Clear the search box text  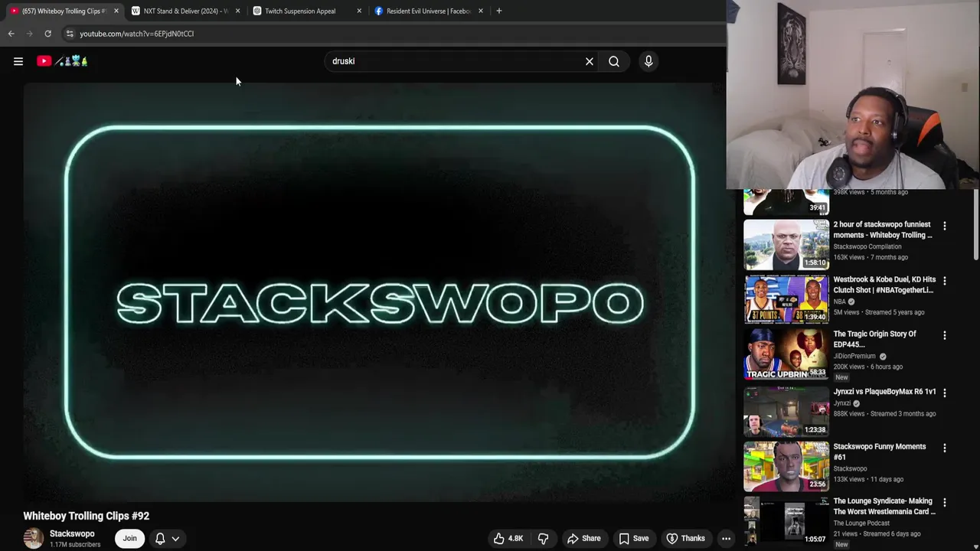click(590, 61)
